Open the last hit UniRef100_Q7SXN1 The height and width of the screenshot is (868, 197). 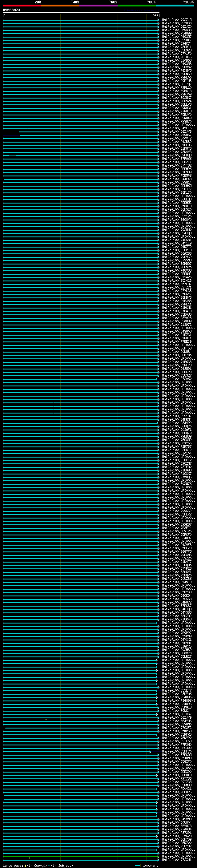click(177, 860)
